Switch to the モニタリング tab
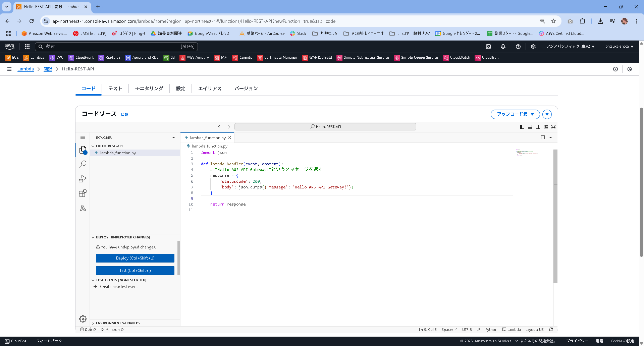The image size is (644, 346). point(149,88)
